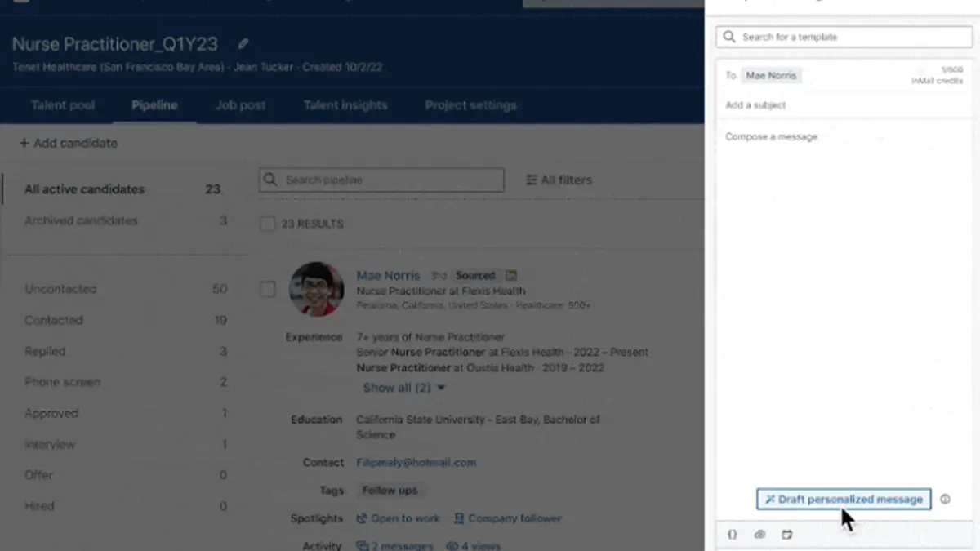Filter by Phone screen stage
This screenshot has height=551, width=980.
125,382
